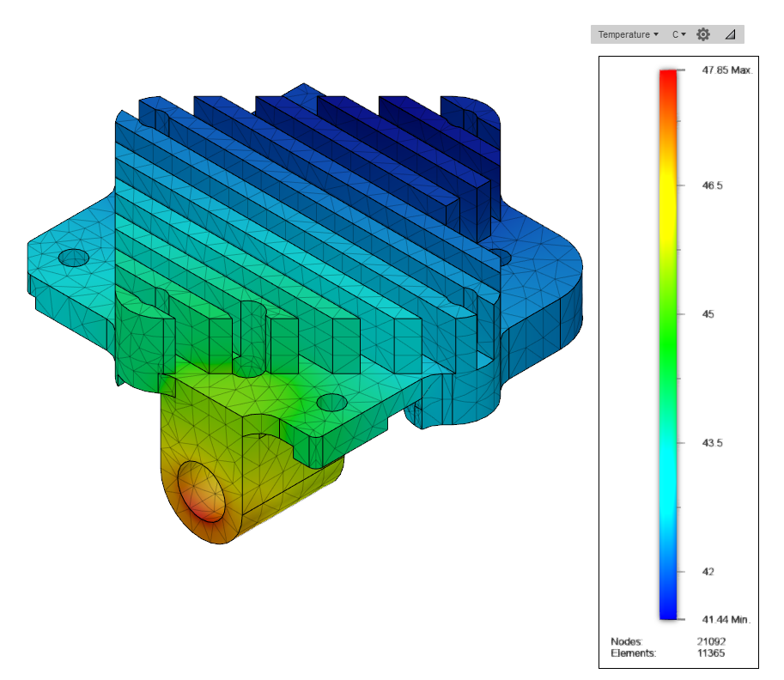Click the Elements count 11365
The image size is (784, 680).
coord(711,653)
